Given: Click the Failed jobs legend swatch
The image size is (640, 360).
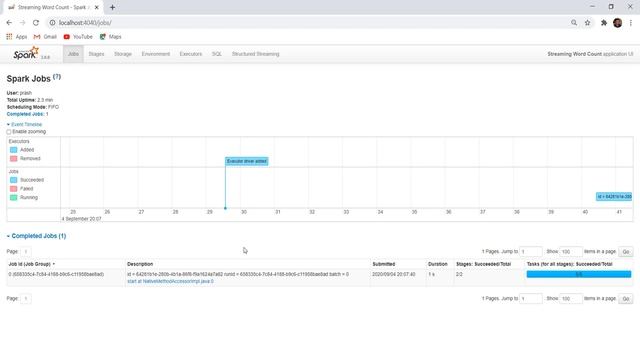Looking at the screenshot, I should tap(13, 189).
